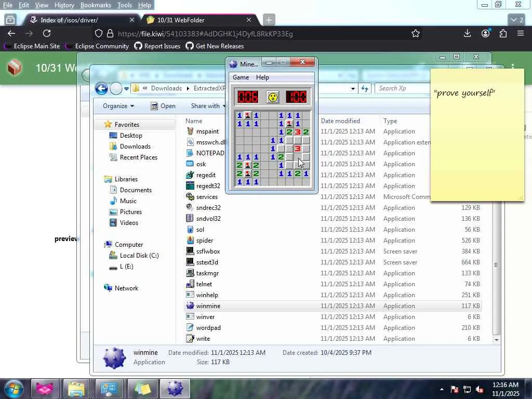
Task: Click the site security shield icon
Action: coord(98,33)
